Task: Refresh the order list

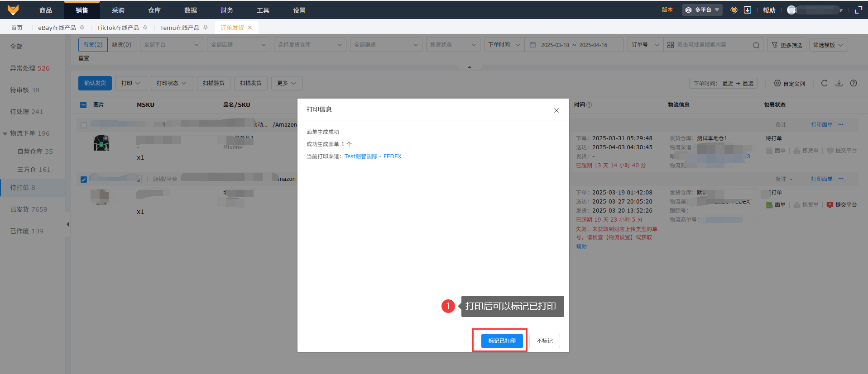Action: (825, 83)
